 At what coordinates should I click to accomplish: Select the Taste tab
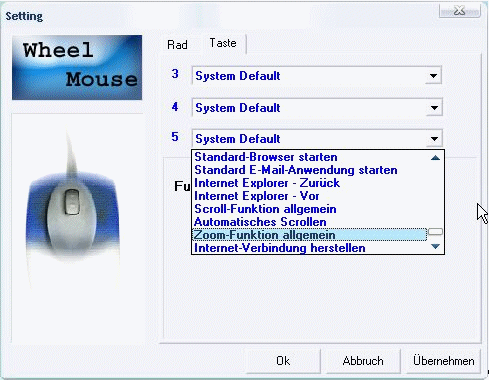223,43
